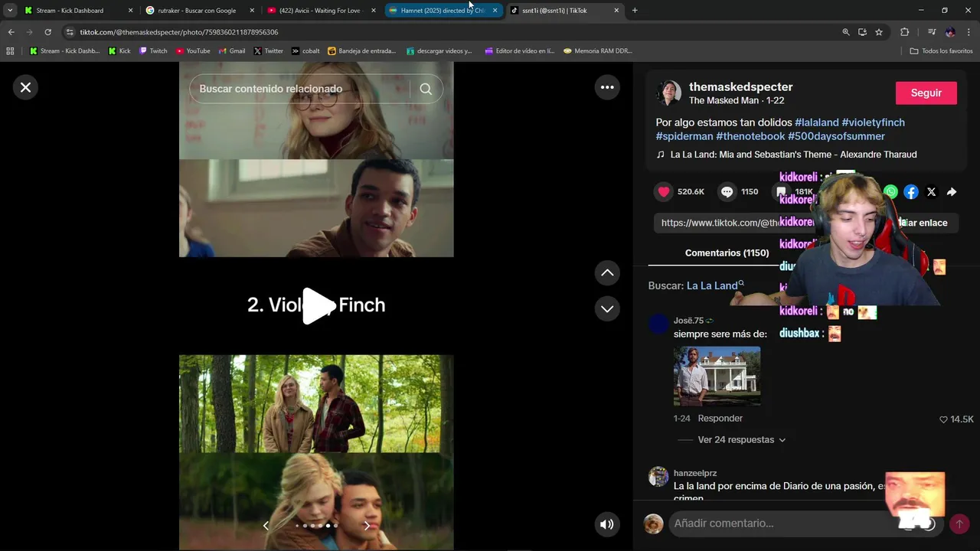The image size is (980, 551).
Task: Open the Twitch bookmark
Action: (153, 51)
